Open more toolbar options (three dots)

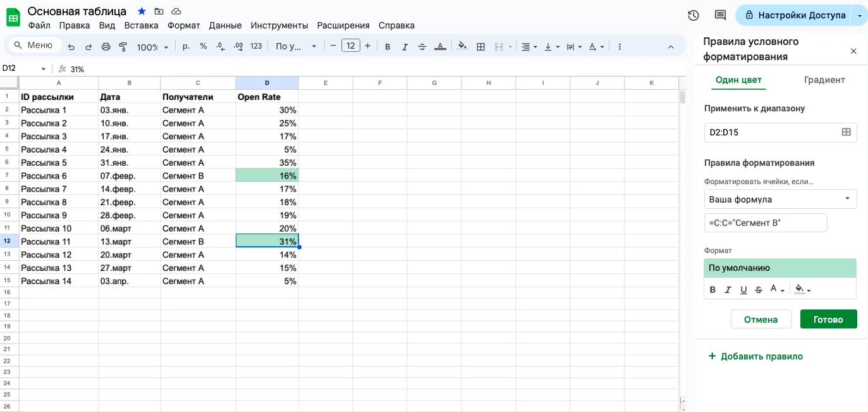[620, 46]
